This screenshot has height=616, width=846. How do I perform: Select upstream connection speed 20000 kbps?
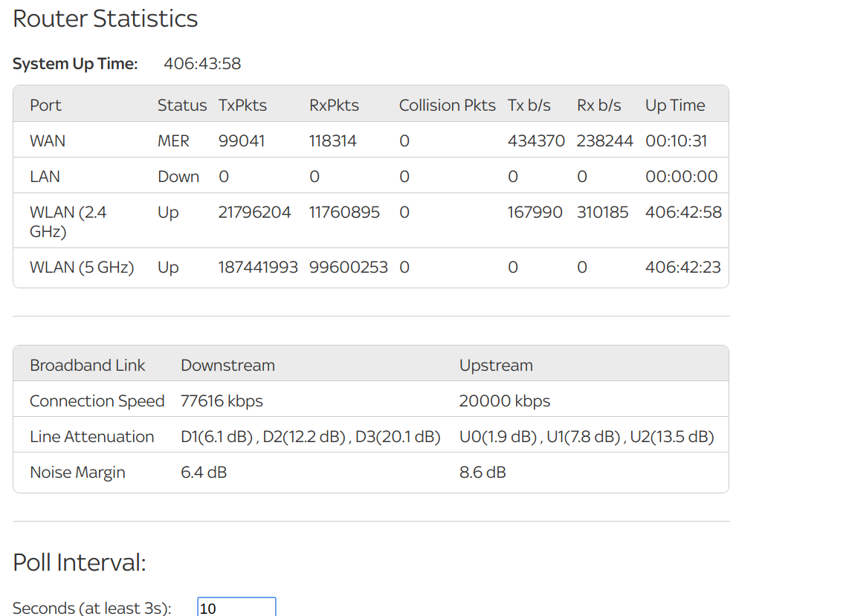click(505, 401)
